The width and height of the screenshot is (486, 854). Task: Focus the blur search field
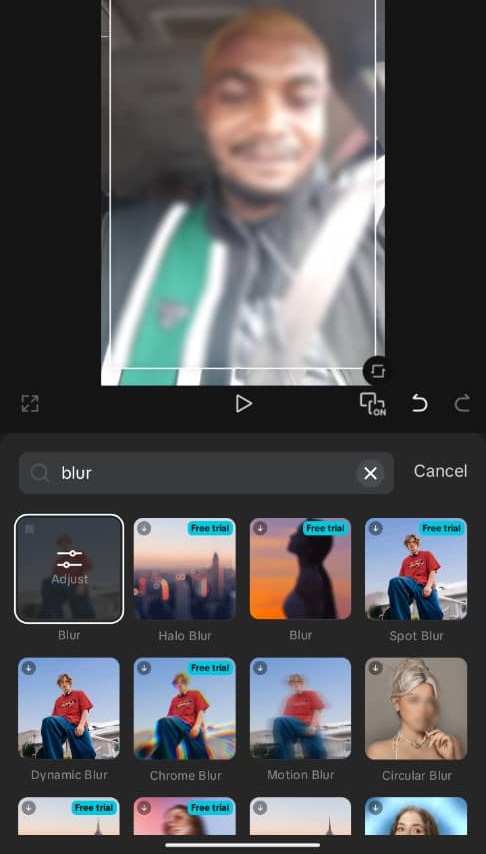[206, 473]
